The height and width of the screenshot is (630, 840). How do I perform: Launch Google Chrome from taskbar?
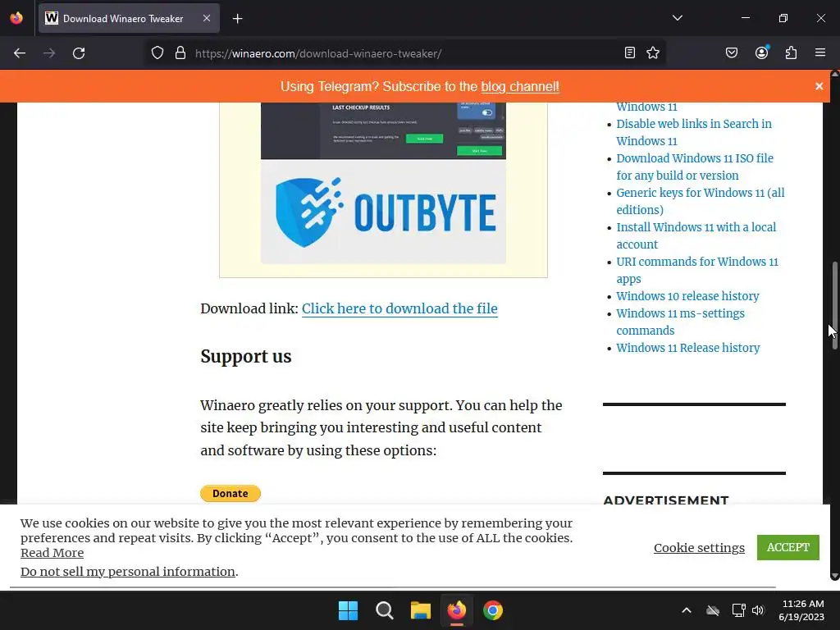click(493, 610)
